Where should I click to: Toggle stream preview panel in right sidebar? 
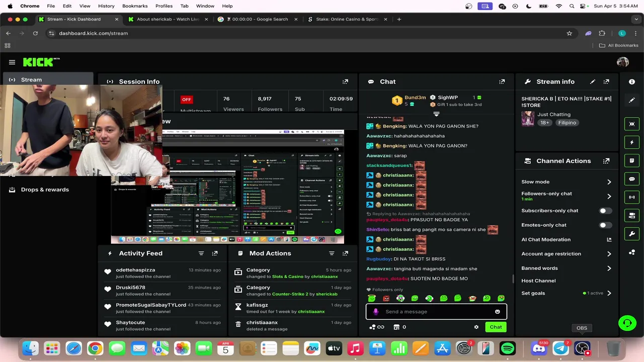(632, 124)
